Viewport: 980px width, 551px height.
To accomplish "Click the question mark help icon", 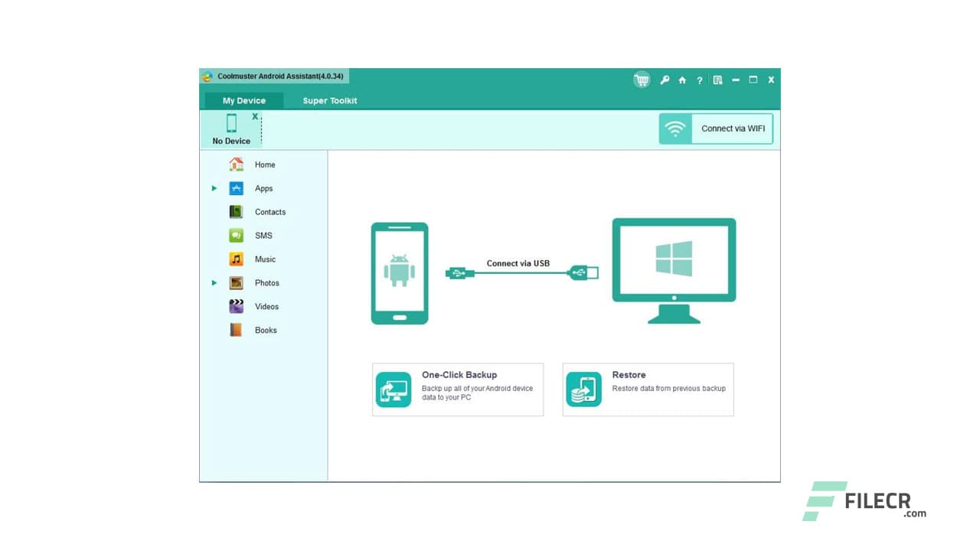I will point(699,80).
